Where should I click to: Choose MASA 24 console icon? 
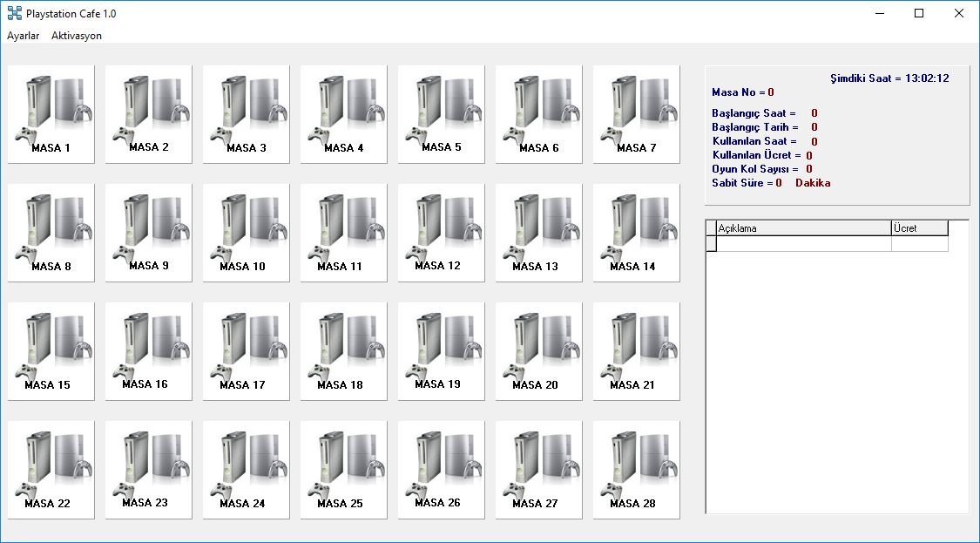click(247, 470)
